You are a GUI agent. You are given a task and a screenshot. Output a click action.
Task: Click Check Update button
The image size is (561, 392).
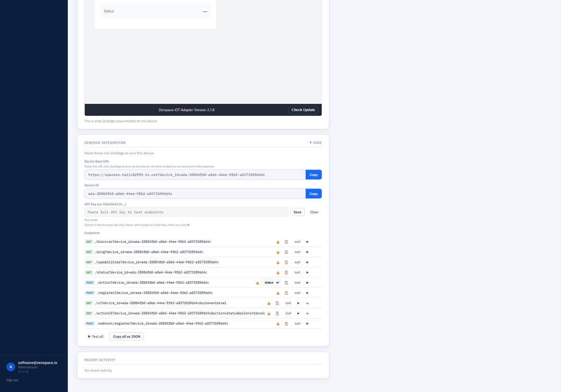(x=303, y=110)
